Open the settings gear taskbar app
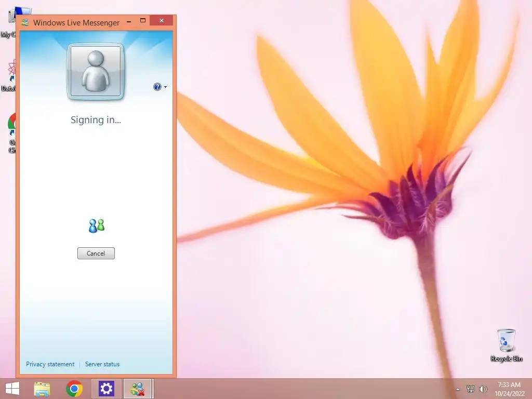The image size is (532, 399). click(x=106, y=389)
